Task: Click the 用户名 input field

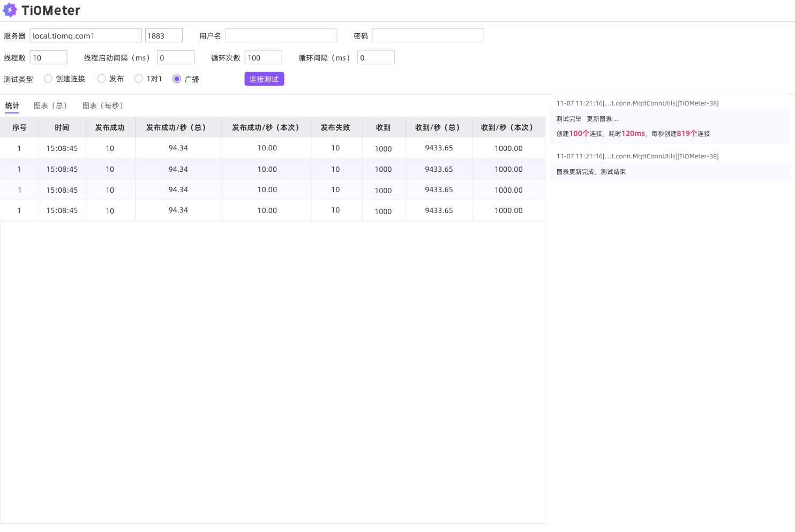Action: pos(281,36)
